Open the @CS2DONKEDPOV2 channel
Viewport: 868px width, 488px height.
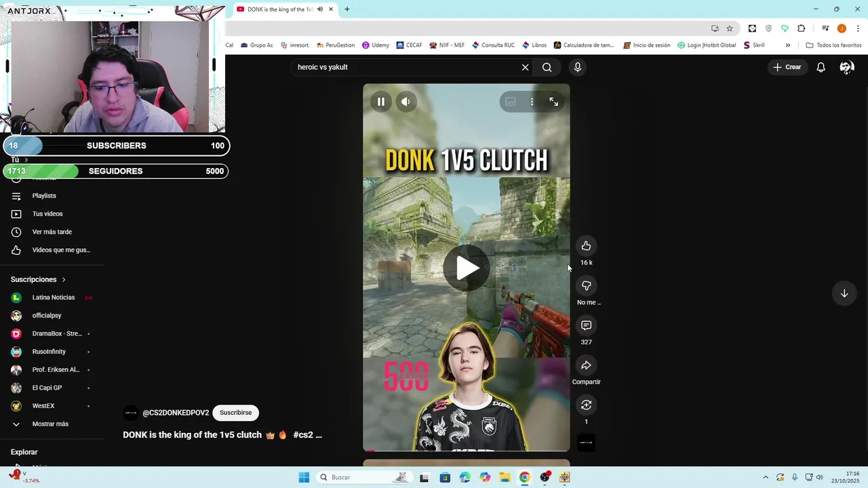click(x=176, y=413)
